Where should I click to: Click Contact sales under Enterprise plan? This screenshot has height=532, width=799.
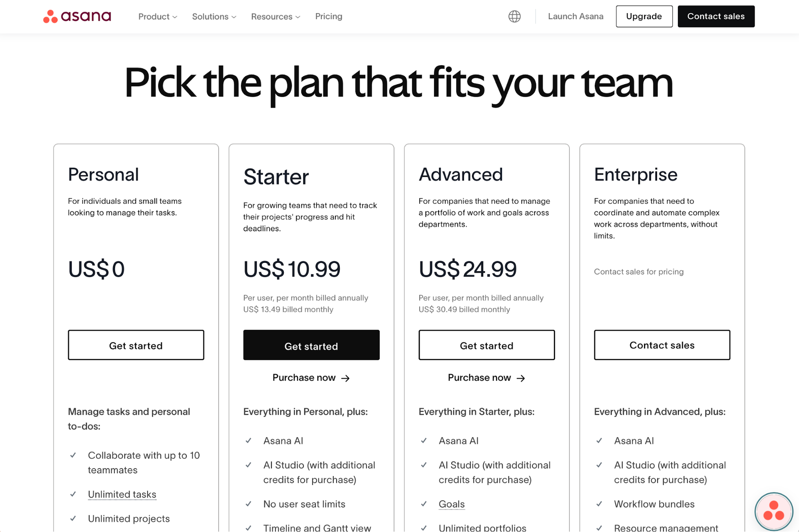click(x=662, y=345)
